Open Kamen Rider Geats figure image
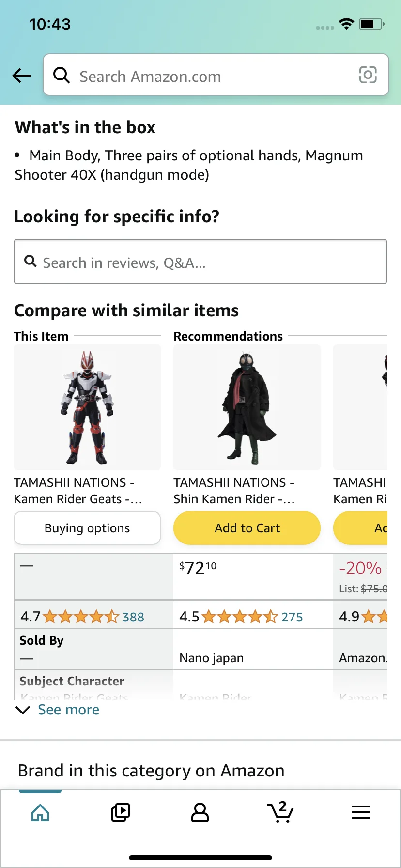This screenshot has height=868, width=401. coord(87,407)
